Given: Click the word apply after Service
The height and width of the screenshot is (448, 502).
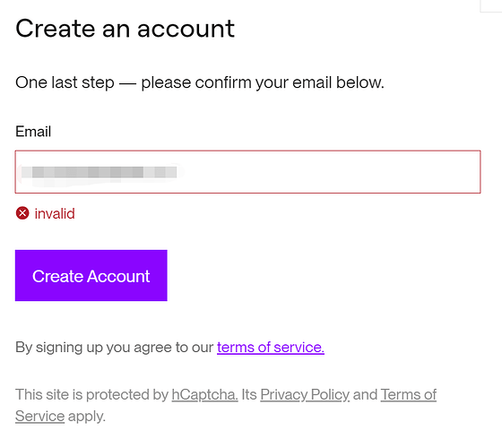Looking at the screenshot, I should (x=86, y=417).
